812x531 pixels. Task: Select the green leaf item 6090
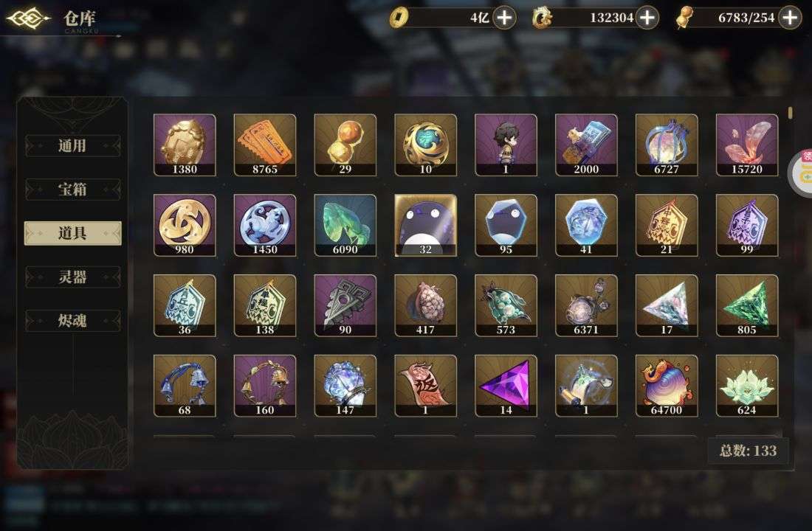pyautogui.click(x=345, y=225)
